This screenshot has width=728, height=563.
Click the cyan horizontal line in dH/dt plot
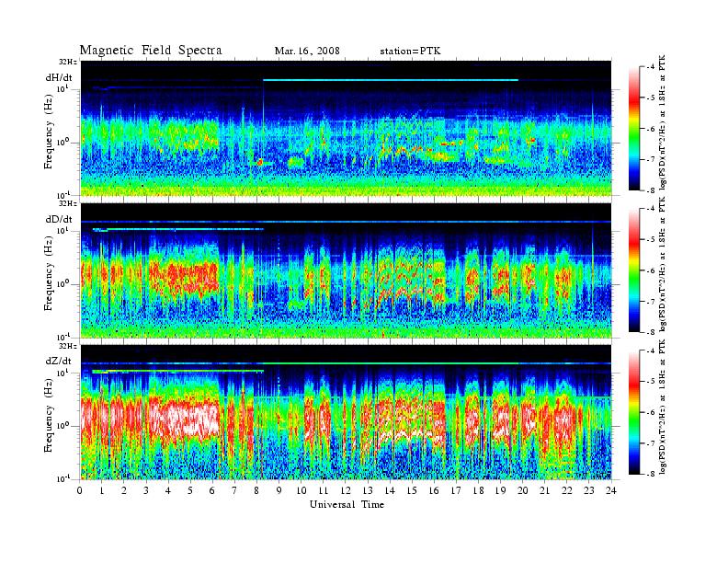(x=391, y=80)
